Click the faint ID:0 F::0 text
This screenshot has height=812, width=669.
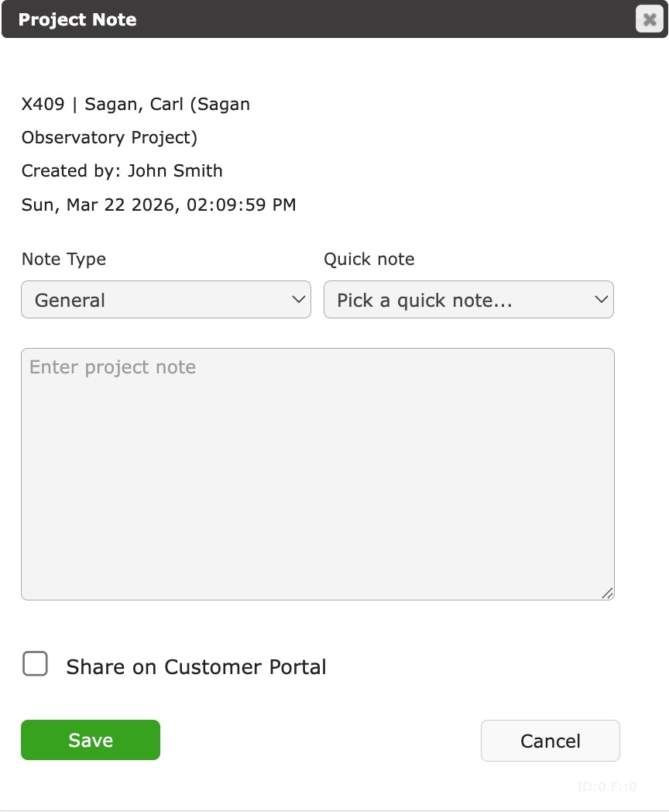[607, 787]
